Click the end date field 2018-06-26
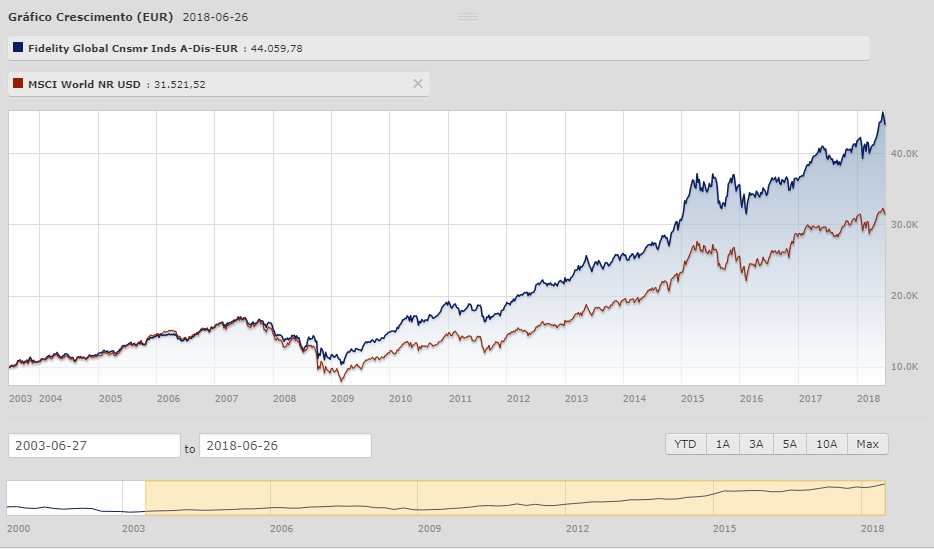 [x=285, y=445]
